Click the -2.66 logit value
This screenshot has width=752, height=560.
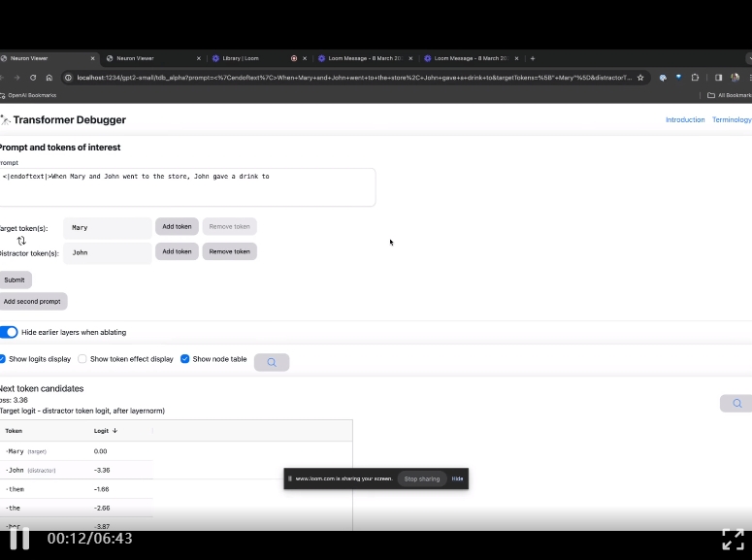pos(102,509)
